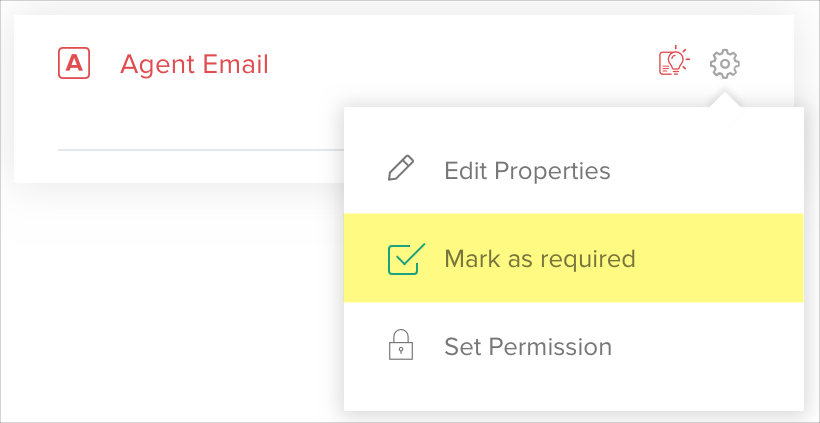820x423 pixels.
Task: Click the red A field type icon
Action: tap(74, 64)
